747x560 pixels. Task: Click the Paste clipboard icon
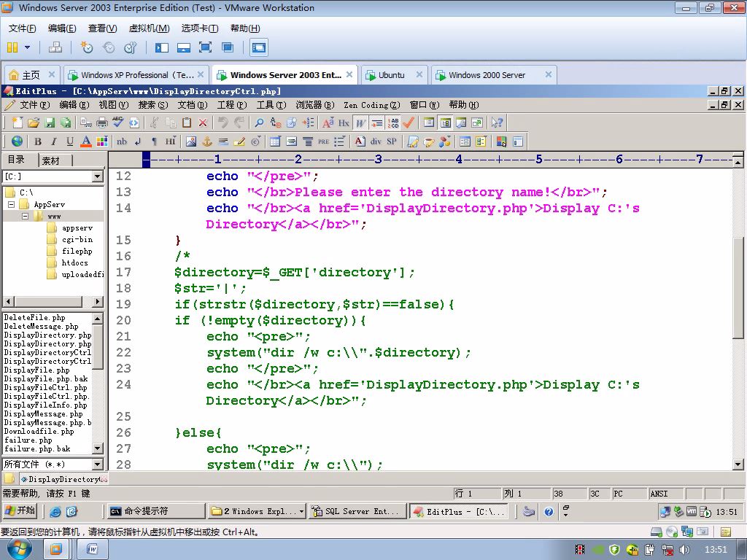187,122
